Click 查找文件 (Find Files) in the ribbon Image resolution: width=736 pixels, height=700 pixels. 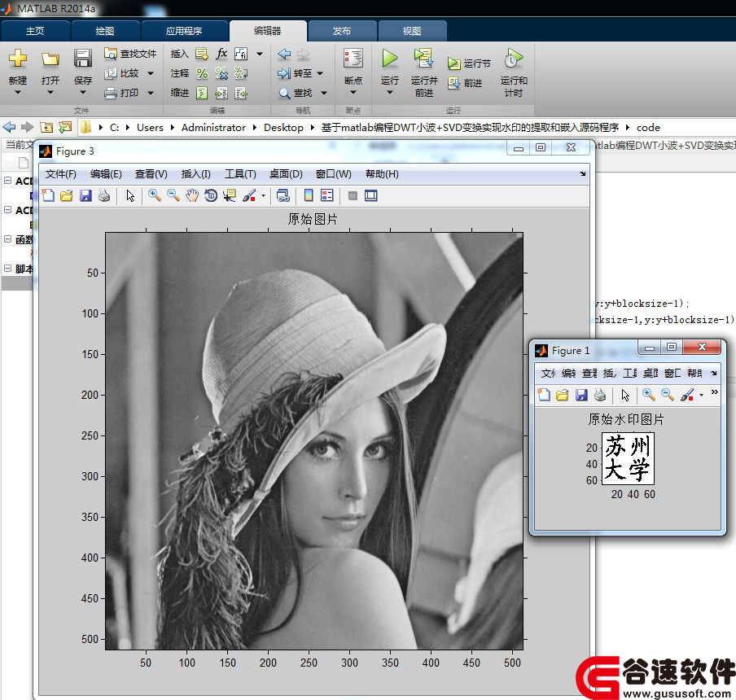click(x=130, y=54)
